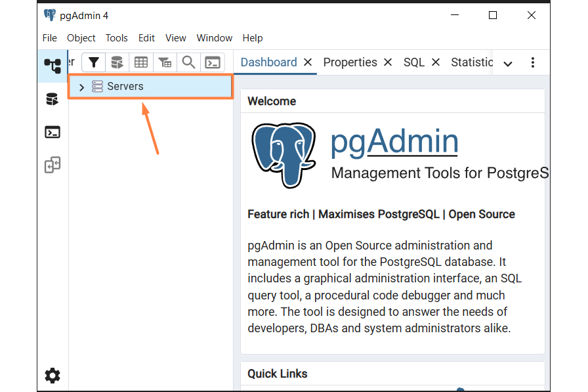Viewport: 588px width, 392px height.
Task: Click the Servers stack icon in tree
Action: point(97,86)
